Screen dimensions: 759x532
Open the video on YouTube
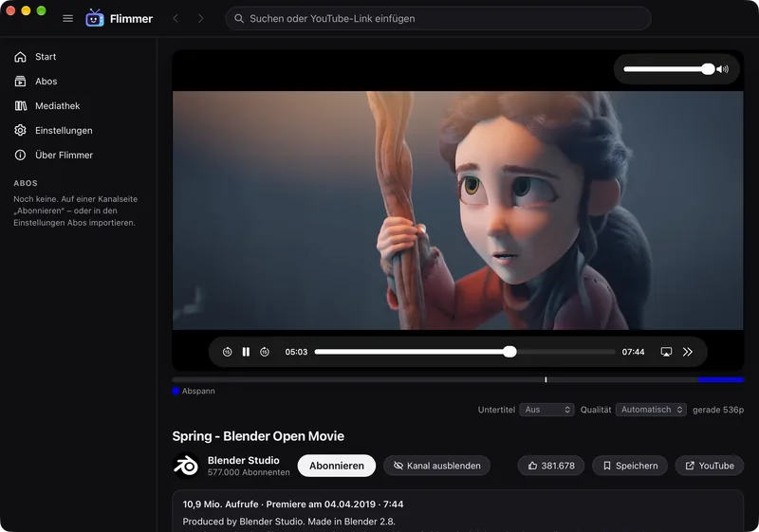pyautogui.click(x=710, y=466)
